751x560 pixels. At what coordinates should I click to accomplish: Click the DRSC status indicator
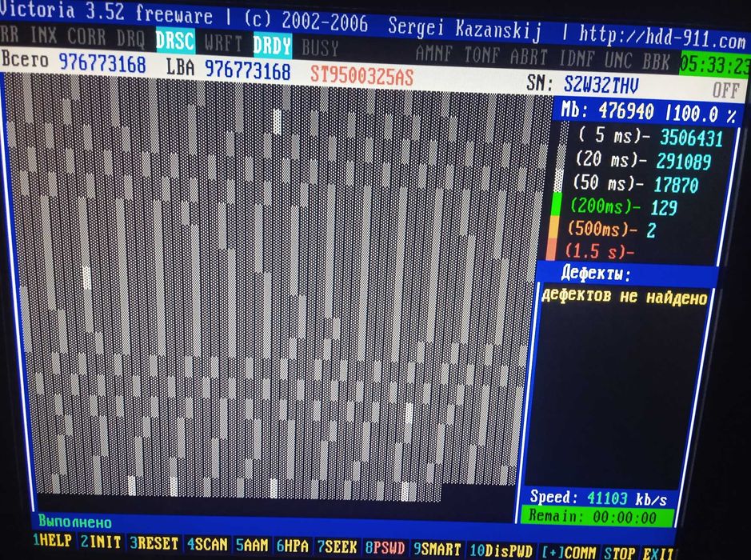coord(176,41)
